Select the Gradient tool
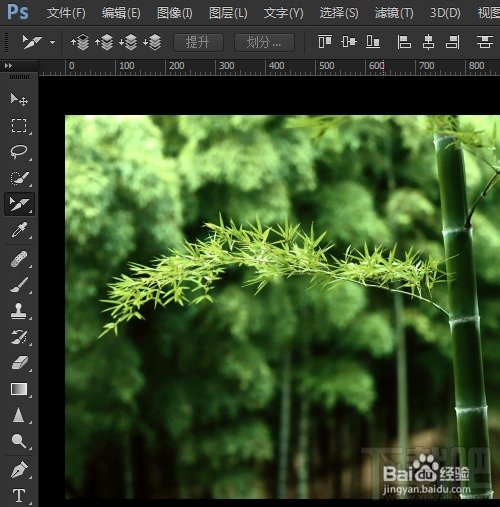Image resolution: width=500 pixels, height=507 pixels. 19,389
